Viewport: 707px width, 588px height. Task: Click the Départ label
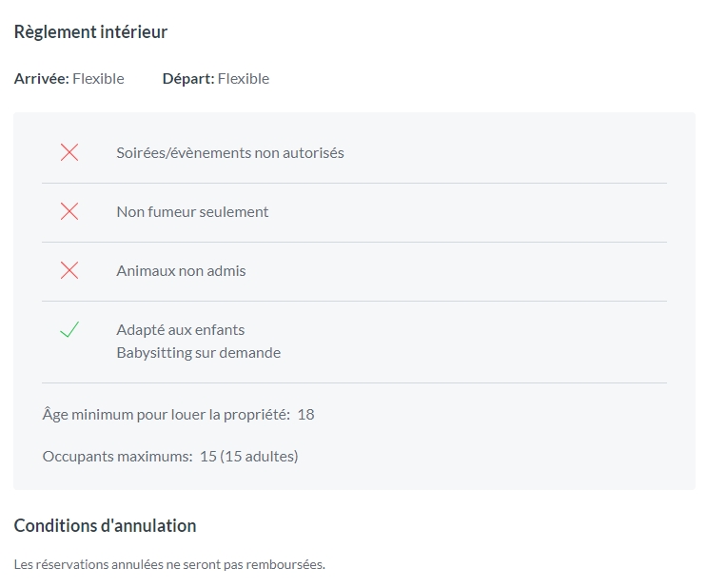point(188,78)
